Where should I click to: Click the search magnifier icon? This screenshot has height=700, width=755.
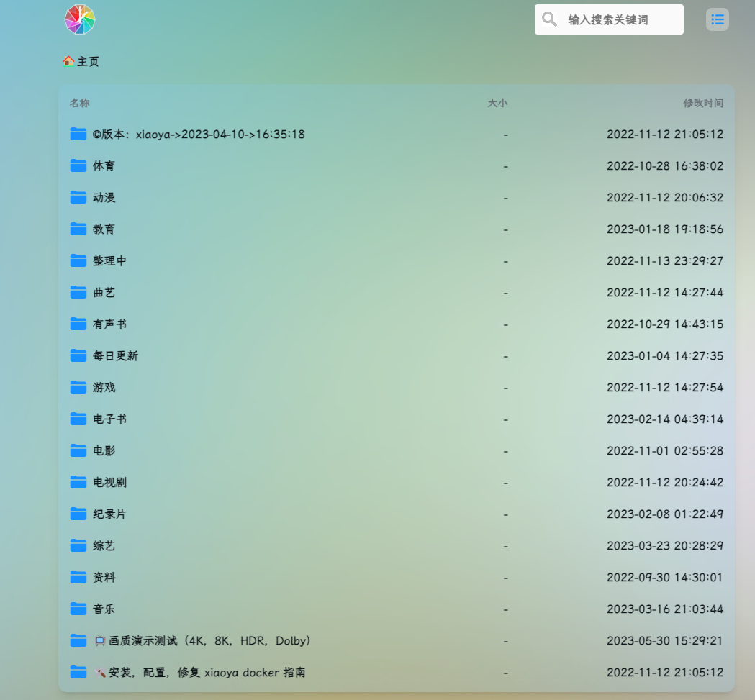tap(549, 19)
